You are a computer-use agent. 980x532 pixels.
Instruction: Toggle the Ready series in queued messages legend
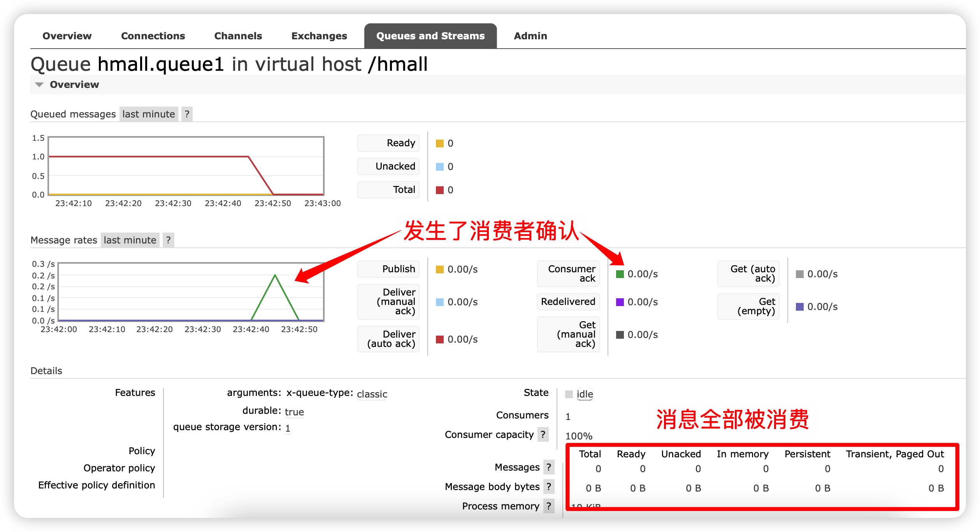pos(388,143)
